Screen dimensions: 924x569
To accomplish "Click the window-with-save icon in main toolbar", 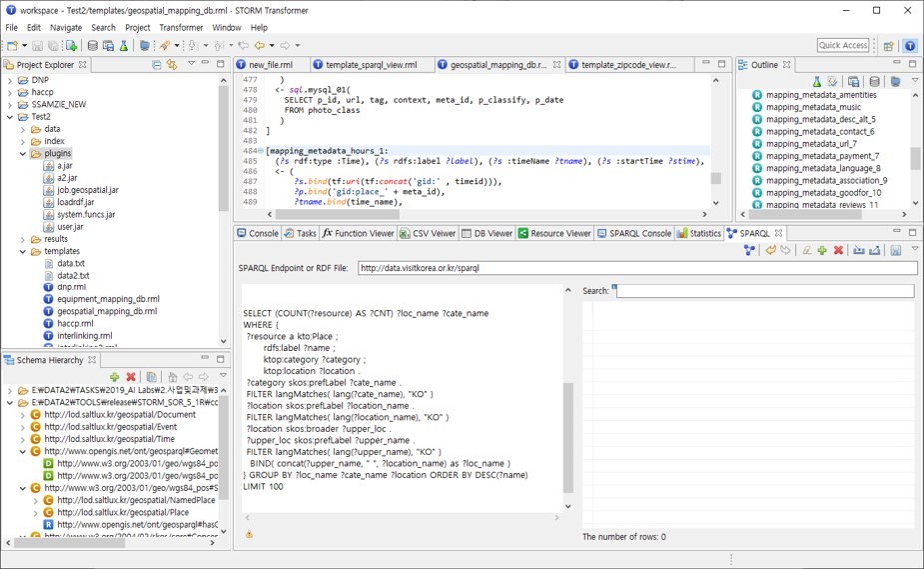I will [x=108, y=45].
